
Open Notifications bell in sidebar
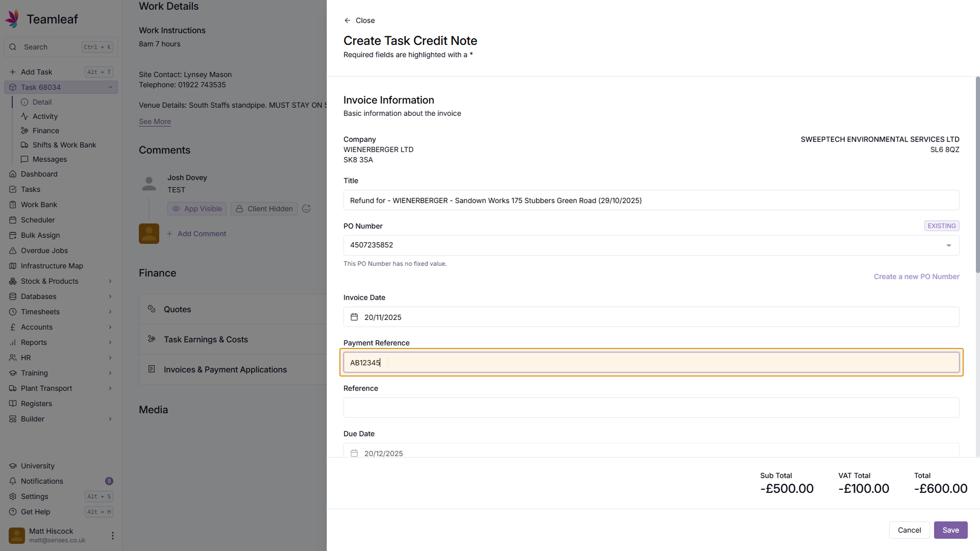pyautogui.click(x=13, y=481)
